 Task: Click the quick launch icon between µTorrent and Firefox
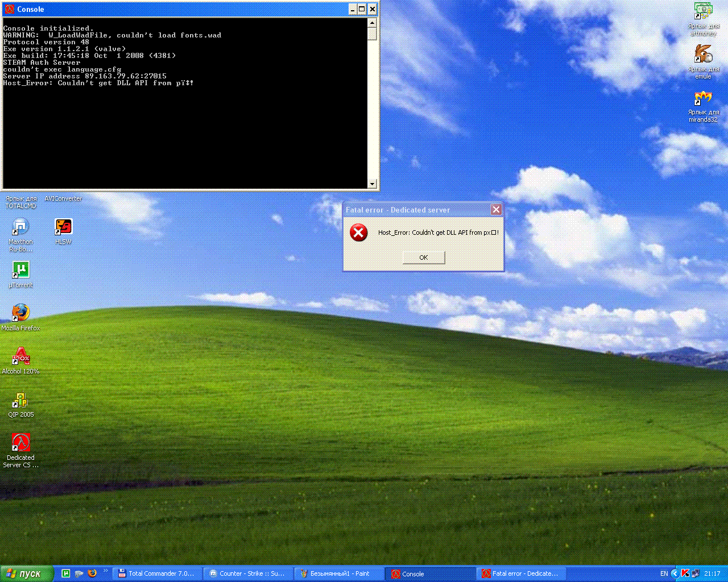(79, 573)
